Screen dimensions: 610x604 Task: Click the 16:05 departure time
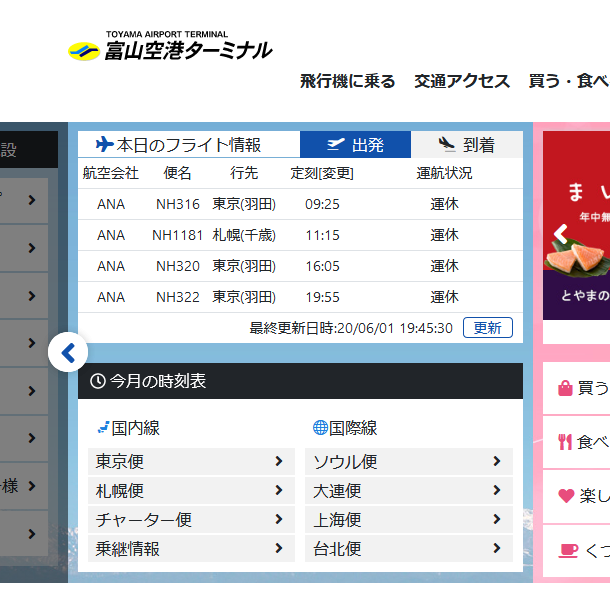tap(322, 266)
